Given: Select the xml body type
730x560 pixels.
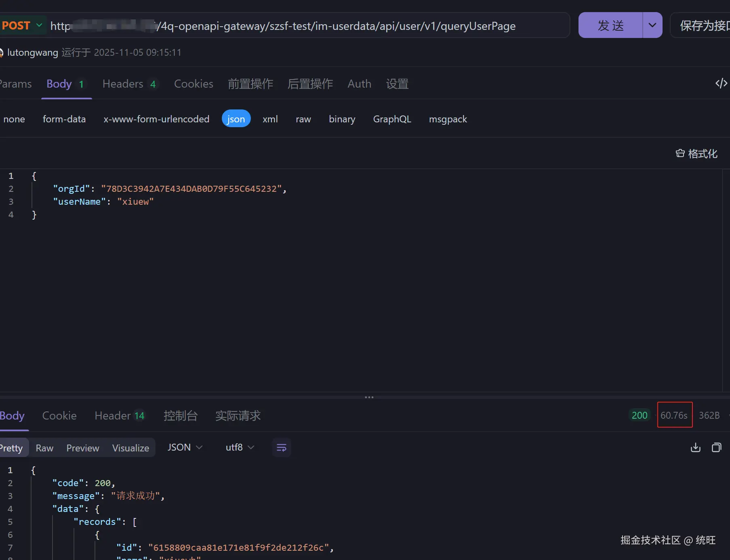Looking at the screenshot, I should pyautogui.click(x=270, y=119).
